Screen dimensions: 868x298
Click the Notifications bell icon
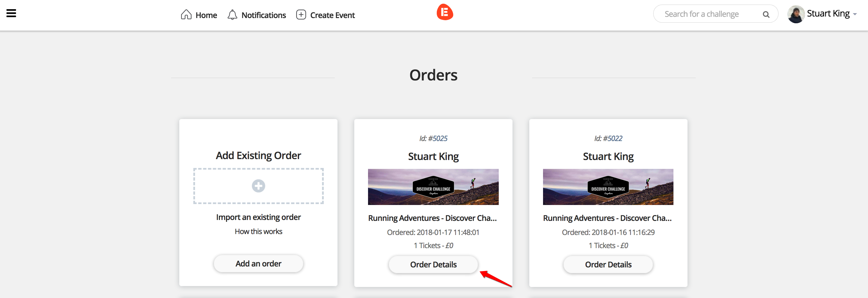(x=232, y=15)
